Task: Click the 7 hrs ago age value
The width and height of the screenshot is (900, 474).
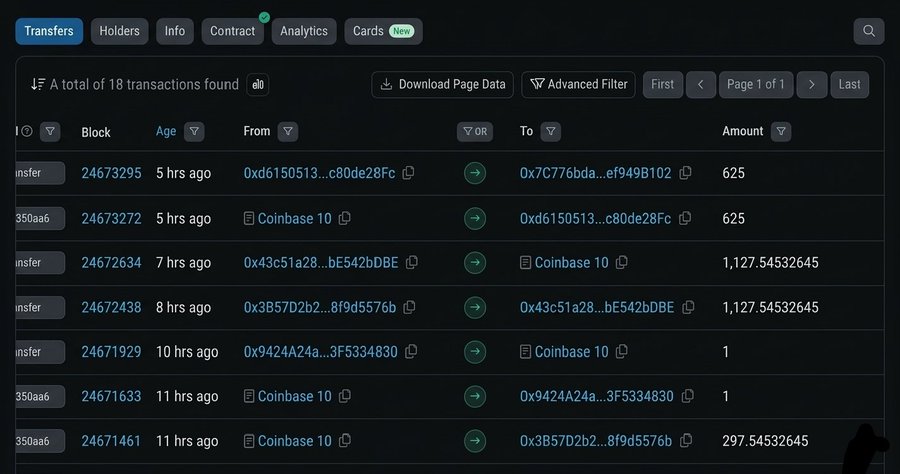Action: click(x=183, y=263)
